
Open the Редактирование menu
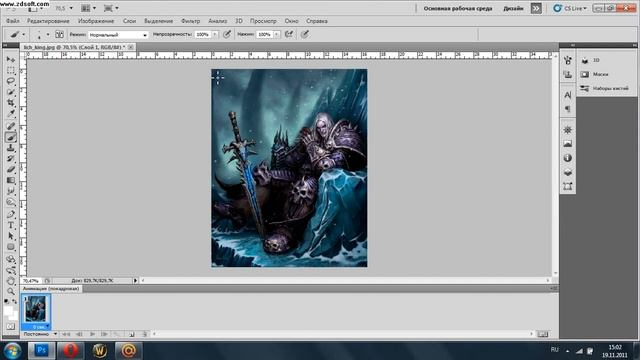click(x=48, y=21)
